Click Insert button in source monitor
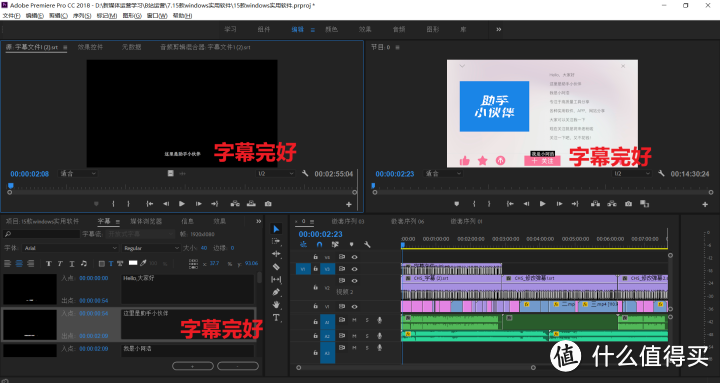 pyautogui.click(x=235, y=203)
